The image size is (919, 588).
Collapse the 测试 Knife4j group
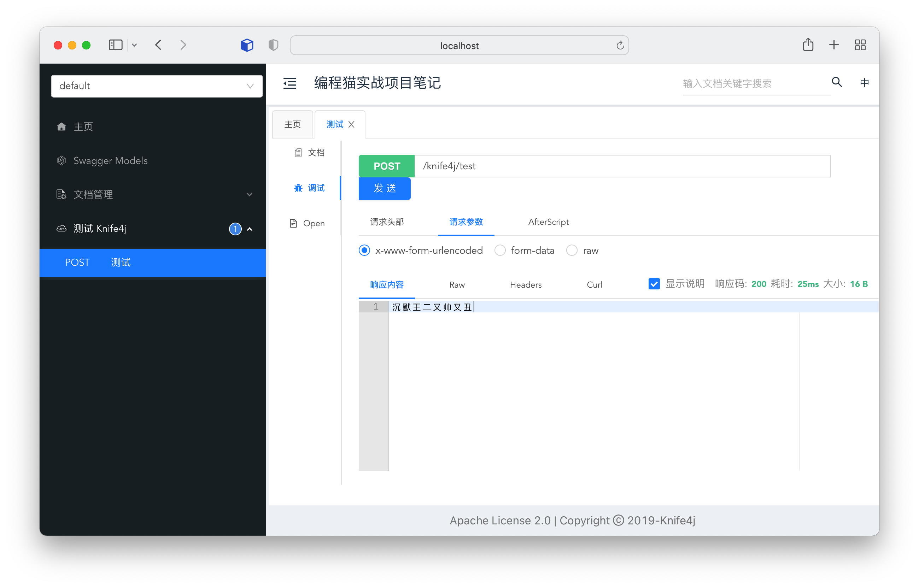point(249,229)
